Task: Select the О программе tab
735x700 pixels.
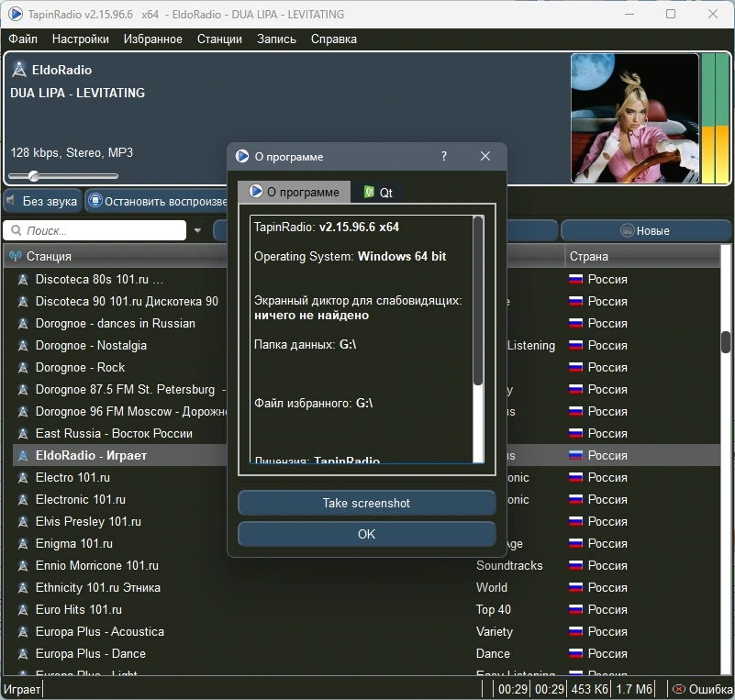Action: [294, 192]
